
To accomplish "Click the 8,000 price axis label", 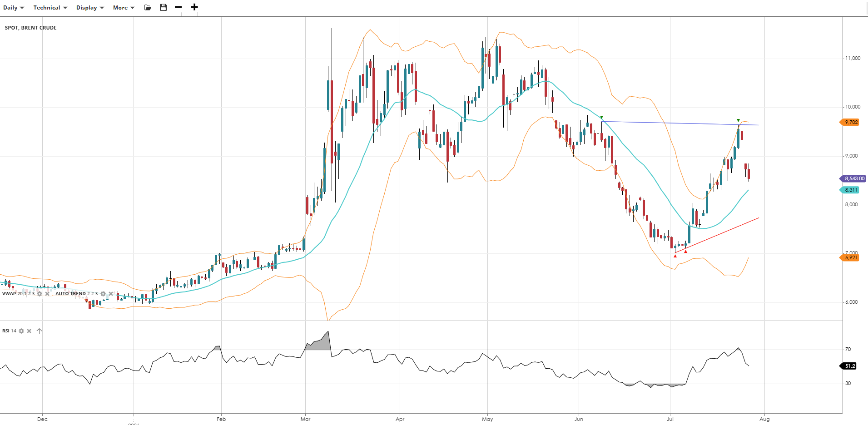I will click(x=851, y=204).
